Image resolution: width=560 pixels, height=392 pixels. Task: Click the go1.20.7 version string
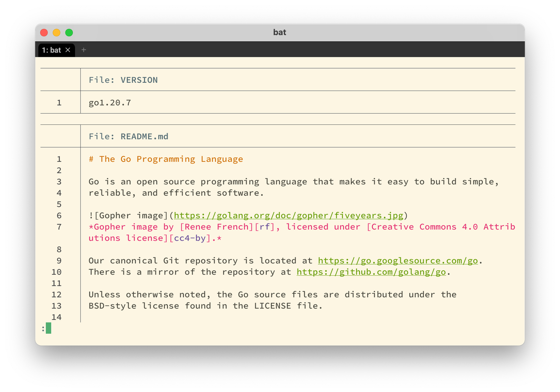pos(109,102)
